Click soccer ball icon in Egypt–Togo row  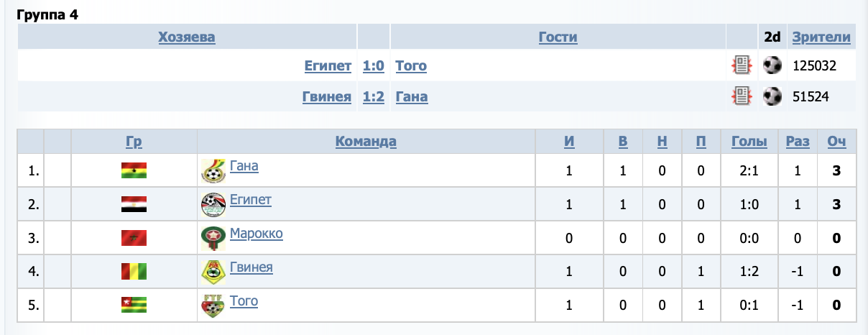[772, 66]
